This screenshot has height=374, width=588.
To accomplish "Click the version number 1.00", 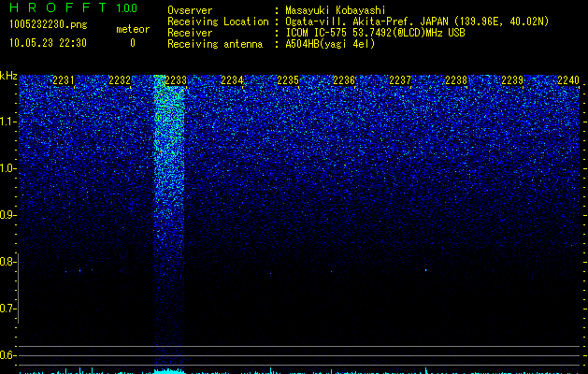I will (126, 7).
